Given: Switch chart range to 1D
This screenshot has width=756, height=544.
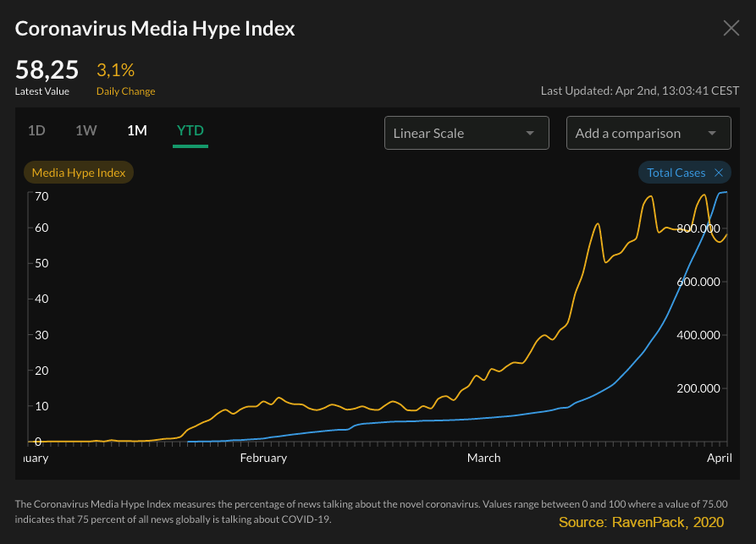Looking at the screenshot, I should 37,131.
